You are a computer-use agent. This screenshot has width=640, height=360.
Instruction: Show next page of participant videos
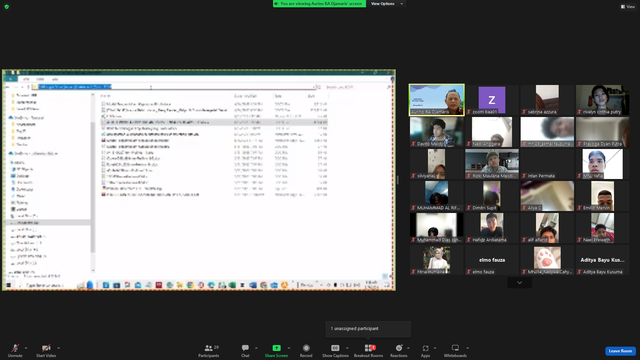click(x=519, y=282)
